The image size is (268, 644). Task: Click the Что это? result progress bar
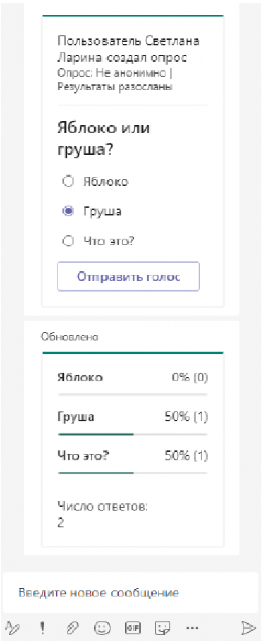[133, 472]
